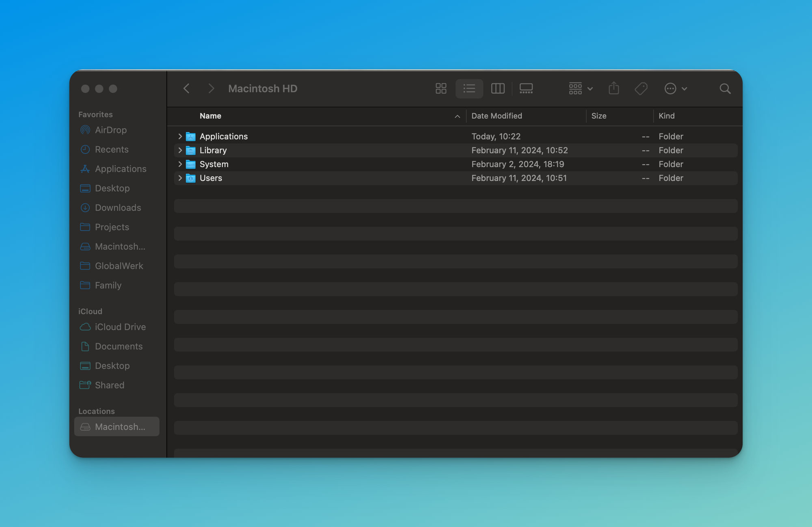Expand the Applications folder
812x527 pixels.
click(180, 136)
